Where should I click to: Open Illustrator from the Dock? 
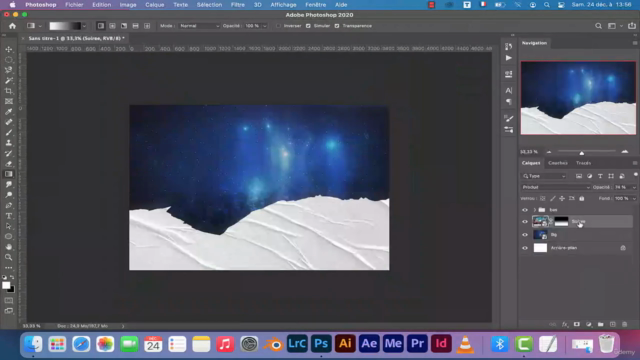coord(345,344)
